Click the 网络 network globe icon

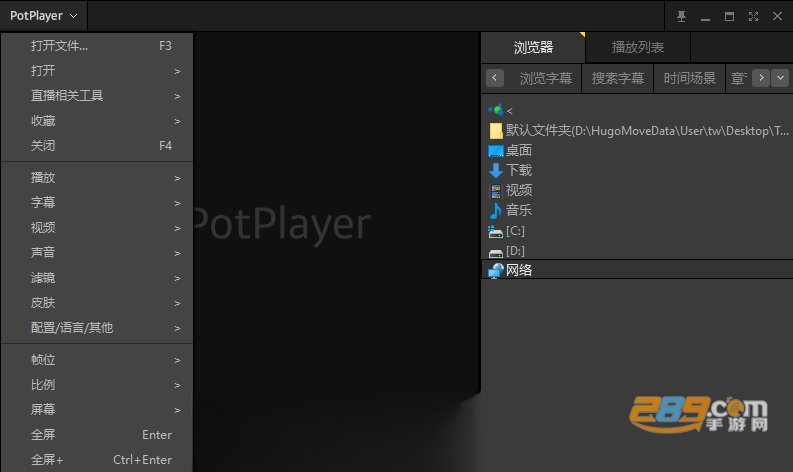496,271
